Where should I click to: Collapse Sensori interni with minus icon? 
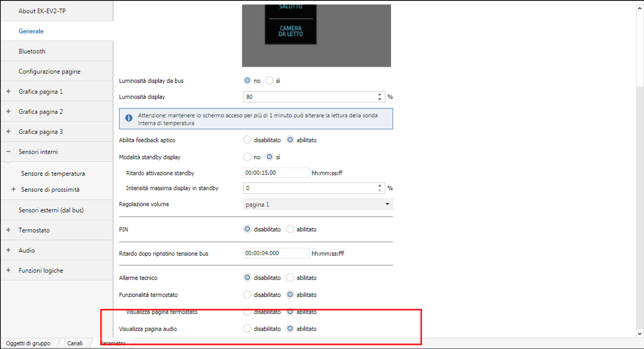(x=8, y=152)
